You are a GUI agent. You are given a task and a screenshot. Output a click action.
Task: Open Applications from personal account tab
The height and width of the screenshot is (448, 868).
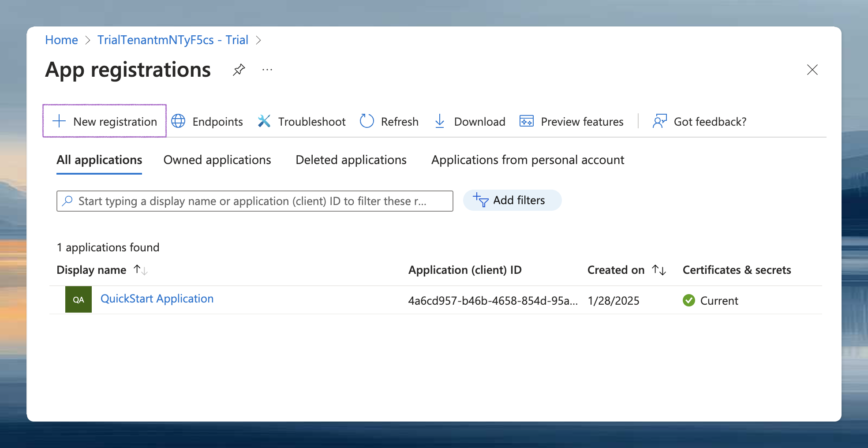528,160
